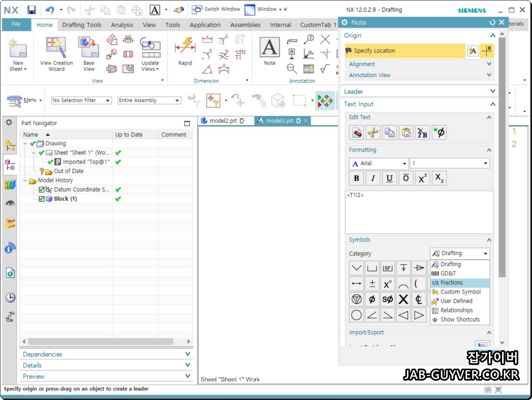Open the Assembly Navigator sidebar tab
The width and height of the screenshot is (532, 400).
pos(10,146)
